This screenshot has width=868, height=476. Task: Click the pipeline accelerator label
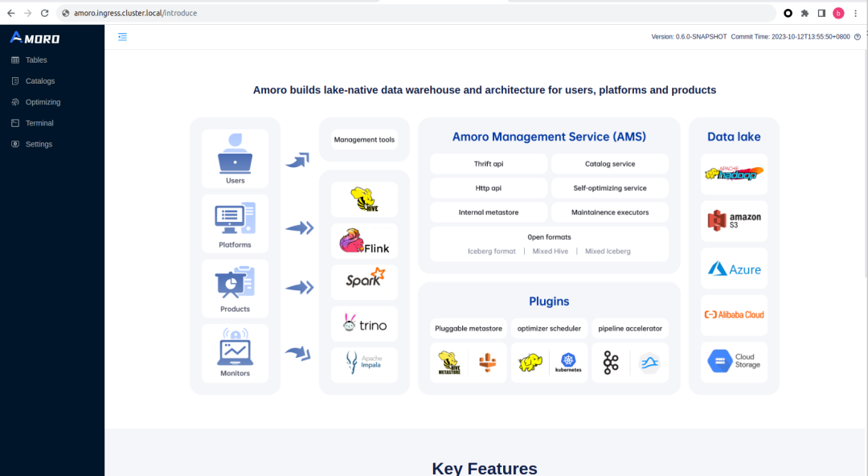[630, 329]
